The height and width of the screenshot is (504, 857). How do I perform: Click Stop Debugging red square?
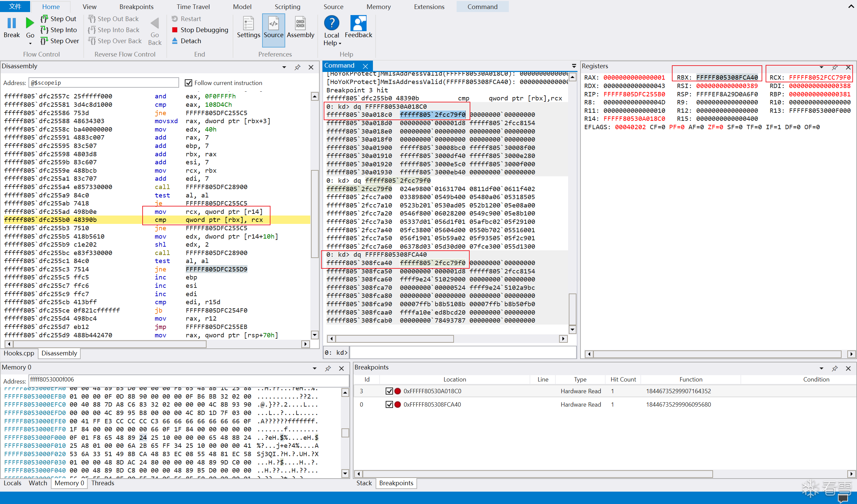pyautogui.click(x=175, y=30)
